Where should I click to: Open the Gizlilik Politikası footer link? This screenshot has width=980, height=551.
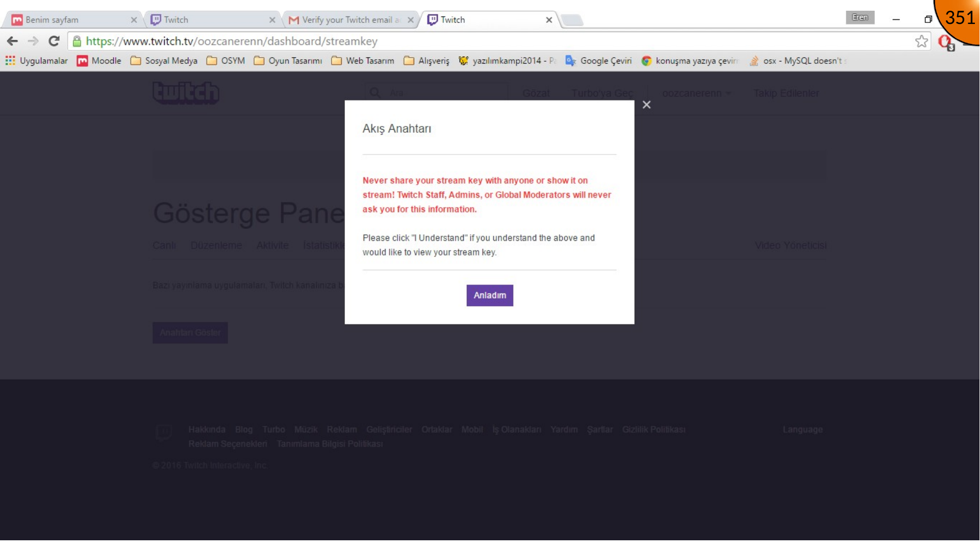(654, 430)
